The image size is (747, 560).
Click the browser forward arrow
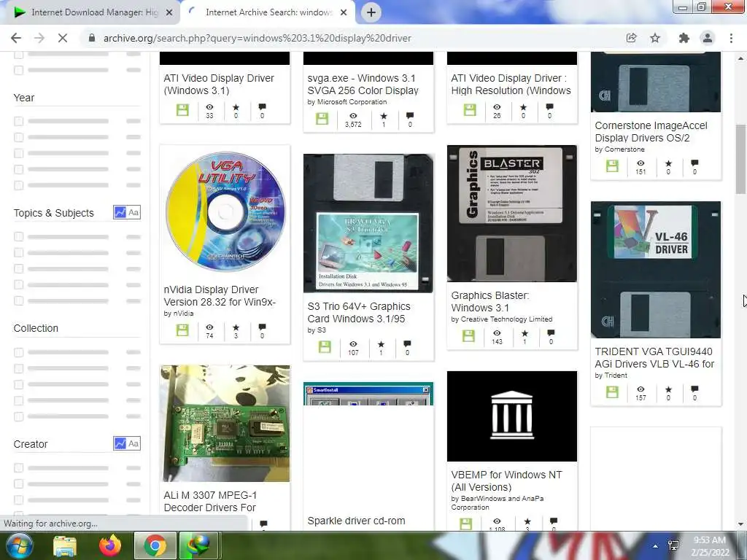[39, 38]
